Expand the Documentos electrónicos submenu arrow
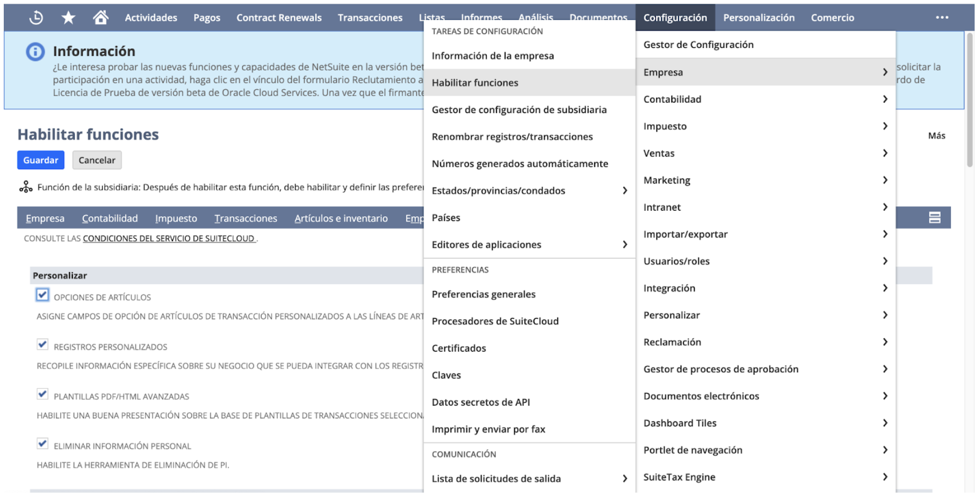Image resolution: width=980 pixels, height=500 pixels. tap(885, 396)
